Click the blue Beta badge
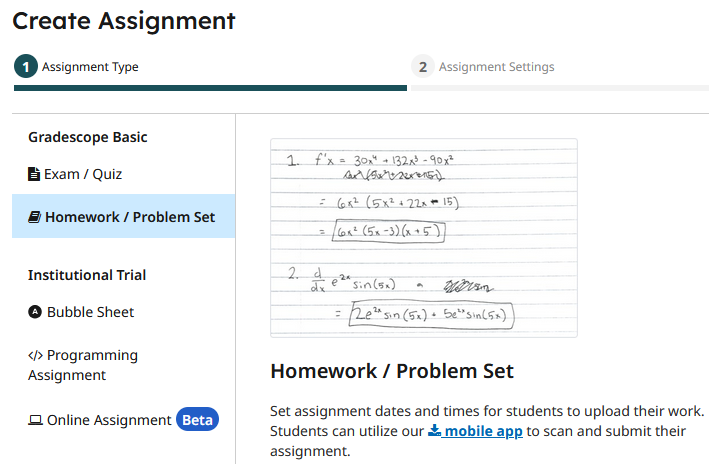Screen dimensions: 709x464 (198, 420)
